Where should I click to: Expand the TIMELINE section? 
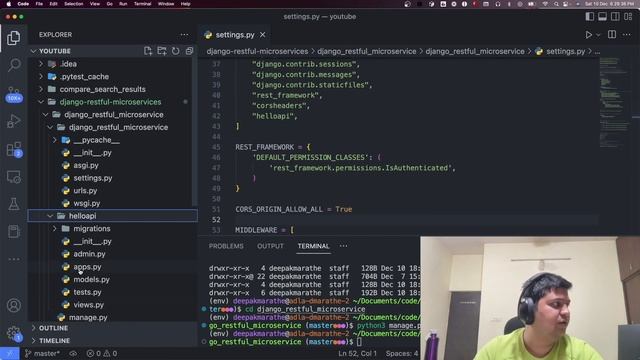[54, 341]
